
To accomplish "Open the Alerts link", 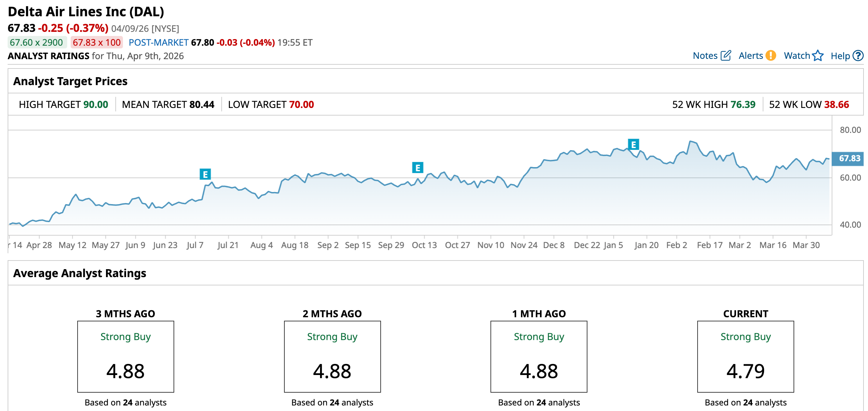I will pyautogui.click(x=751, y=56).
